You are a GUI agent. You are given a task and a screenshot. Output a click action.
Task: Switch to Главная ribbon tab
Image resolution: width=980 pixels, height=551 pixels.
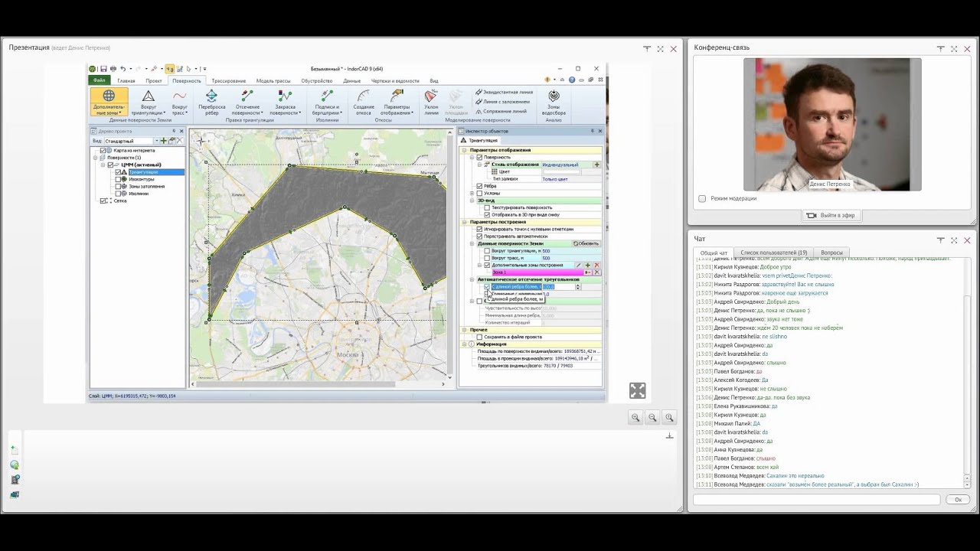[x=126, y=80]
